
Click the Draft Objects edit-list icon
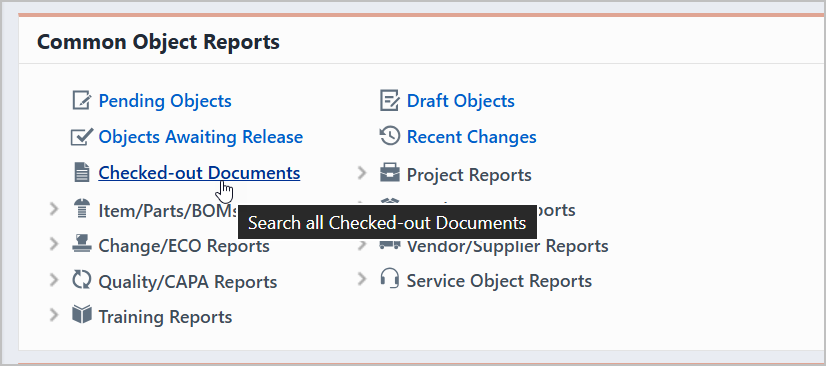point(389,100)
